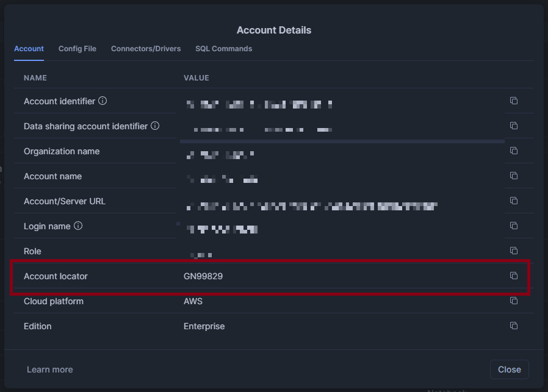Copy the Cloud platform value AWS
Image resolution: width=548 pixels, height=392 pixels.
tap(514, 301)
